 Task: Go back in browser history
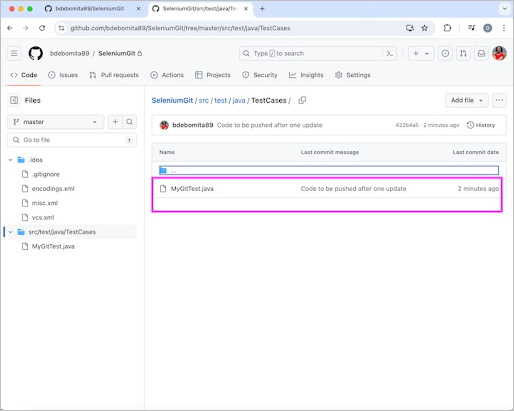[x=10, y=28]
